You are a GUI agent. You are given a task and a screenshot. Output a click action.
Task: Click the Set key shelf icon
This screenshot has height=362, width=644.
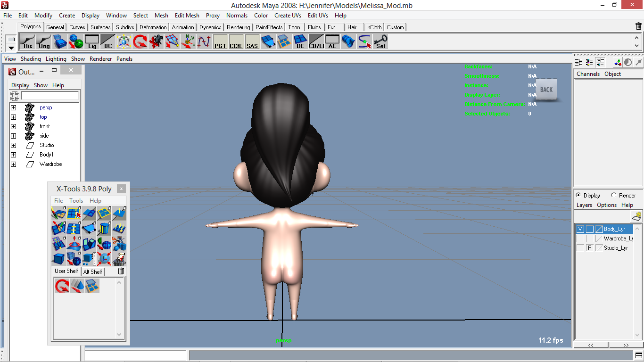pos(380,42)
